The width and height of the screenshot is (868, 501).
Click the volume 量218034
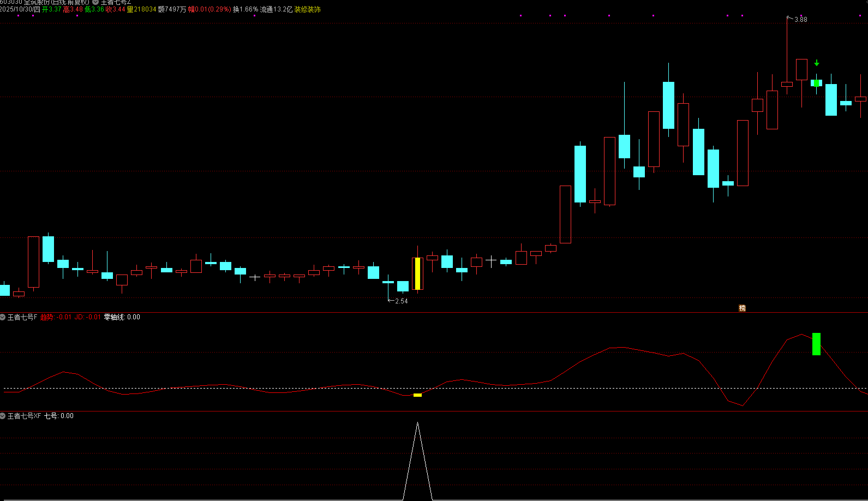141,9
